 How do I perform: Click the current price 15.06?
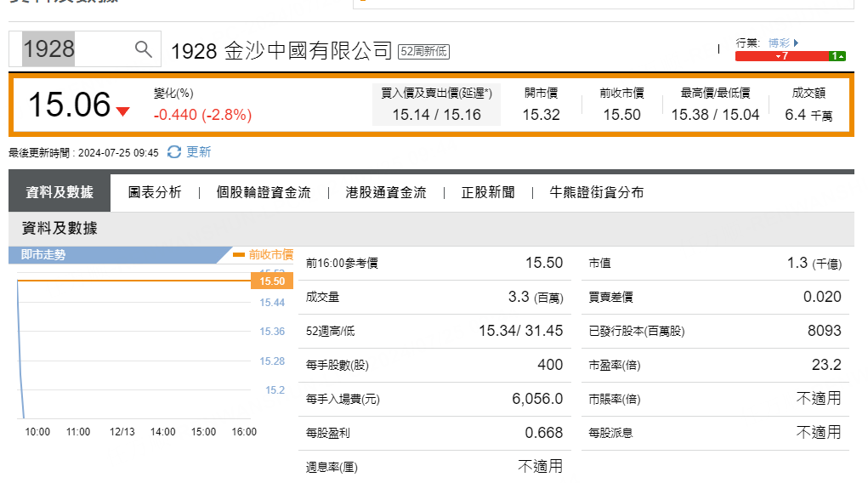(x=69, y=104)
